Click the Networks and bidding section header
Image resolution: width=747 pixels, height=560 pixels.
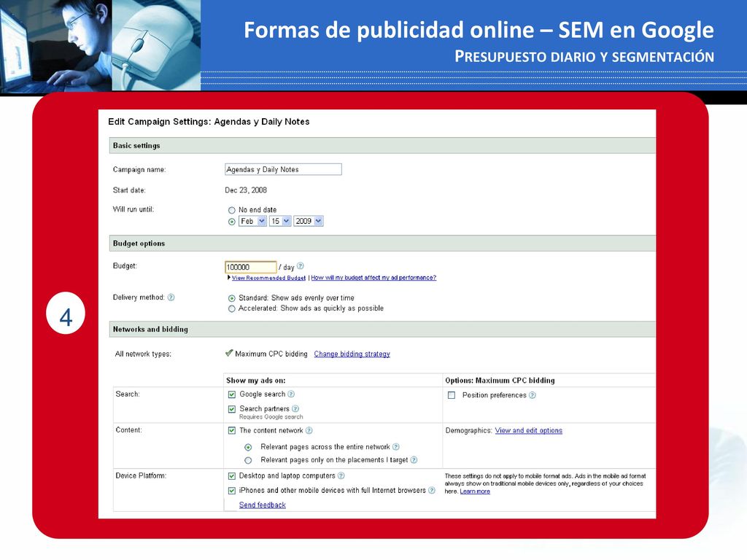382,329
